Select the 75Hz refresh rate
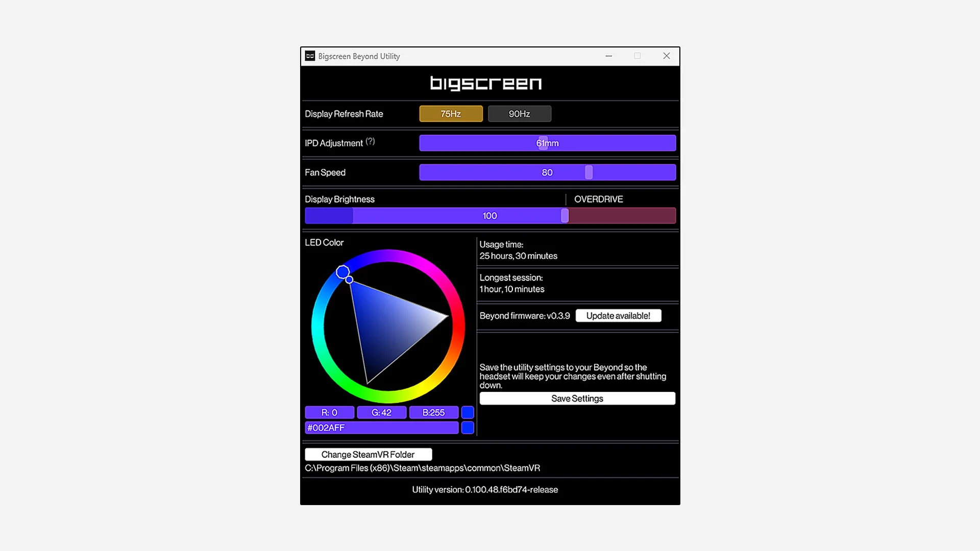The width and height of the screenshot is (980, 551). [451, 114]
